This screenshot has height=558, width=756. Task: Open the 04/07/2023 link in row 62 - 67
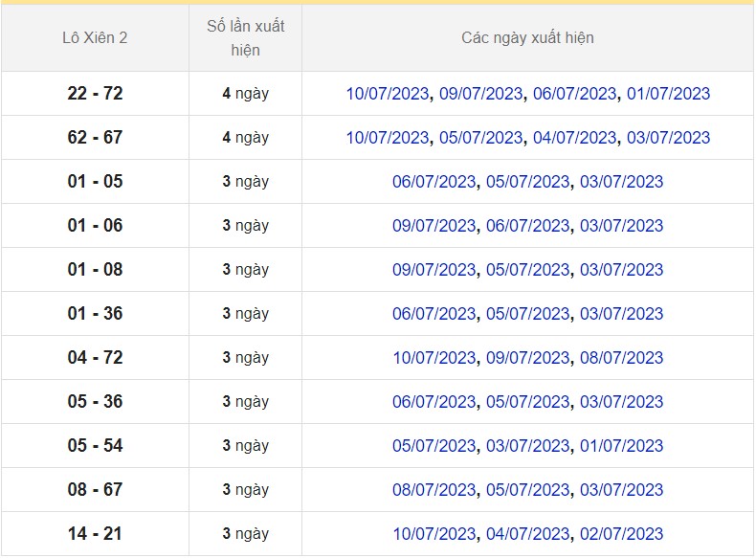[574, 138]
